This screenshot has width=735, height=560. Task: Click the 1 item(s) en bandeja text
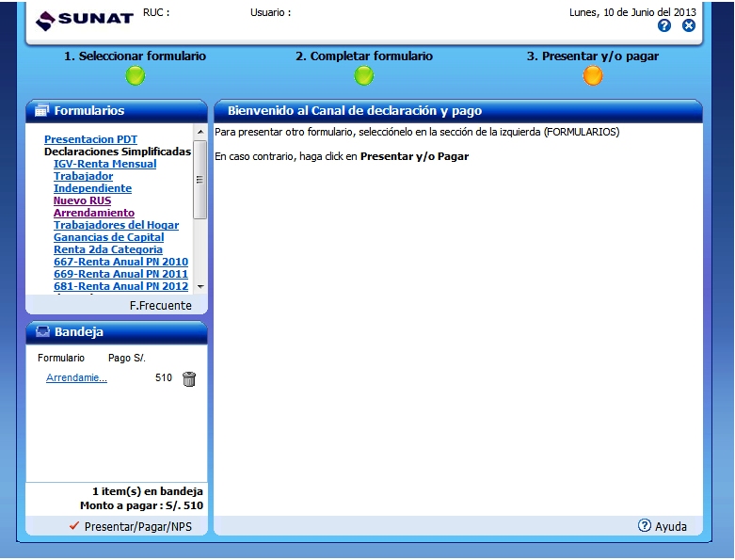click(148, 491)
